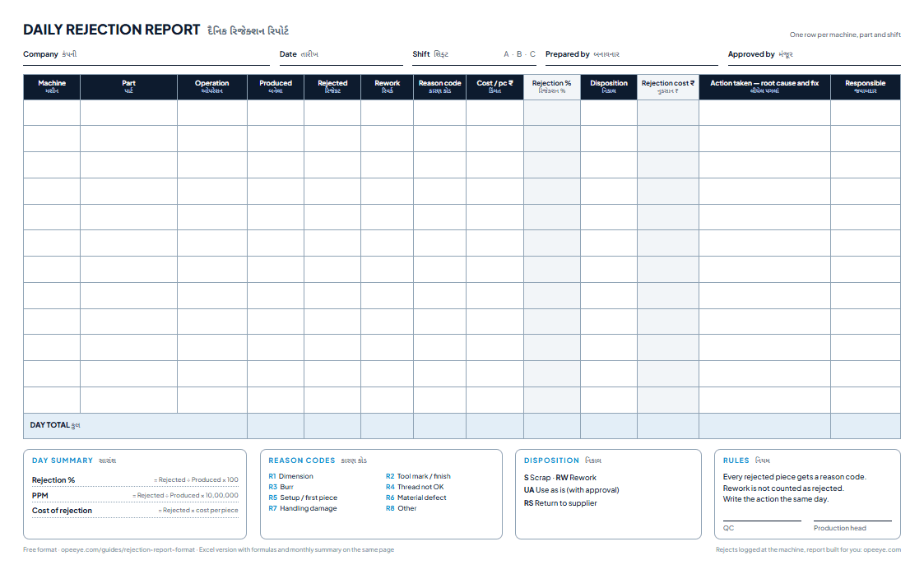Screen dimensions: 924x574
Task: Click the Rejection % column header
Action: 551,87
